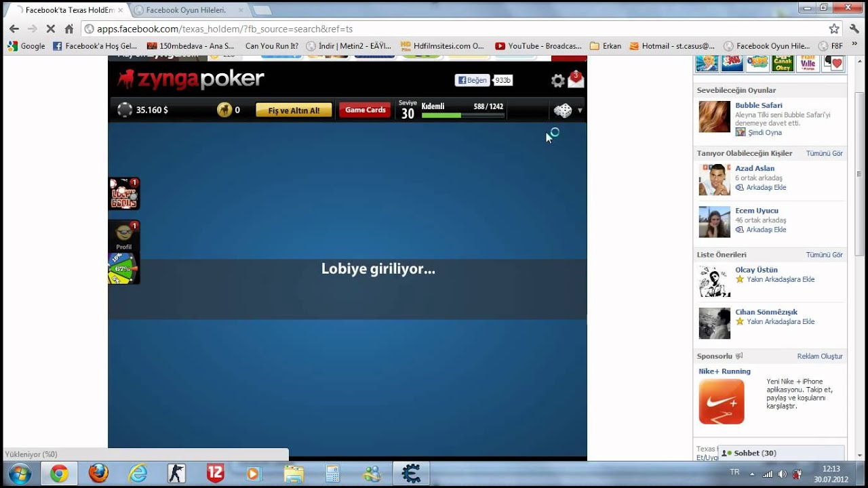
Task: Add Azad Aslan with Arkadaşı Ekle
Action: [766, 187]
